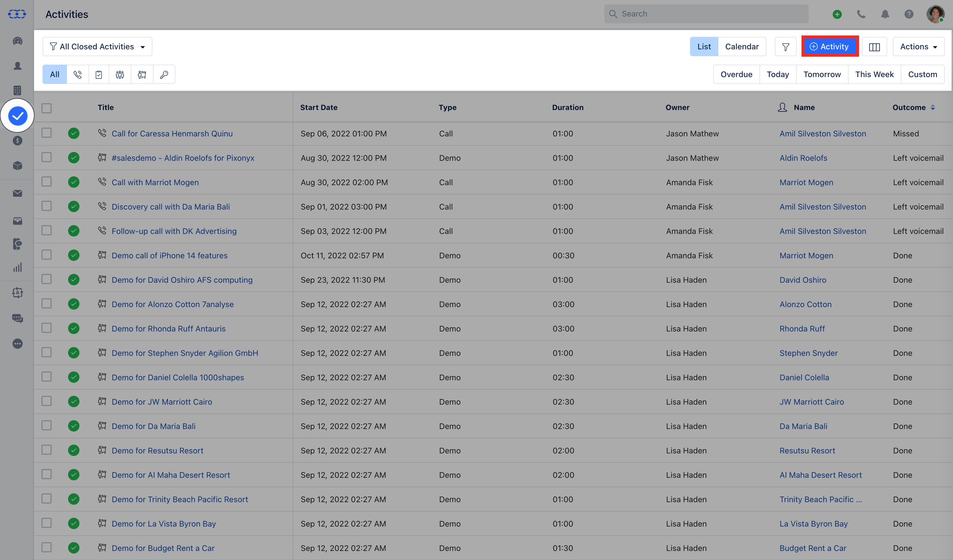The width and height of the screenshot is (953, 560).
Task: Filter activities by Call type icon
Action: 78,75
